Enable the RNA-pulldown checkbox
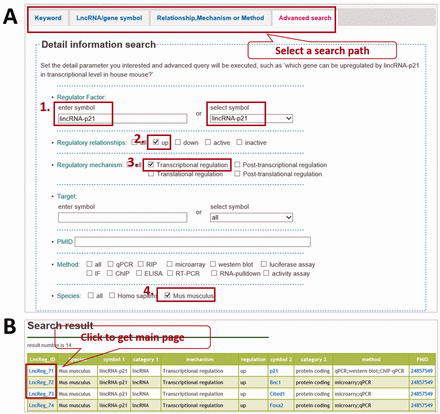This screenshot has width=440, height=414. (214, 273)
